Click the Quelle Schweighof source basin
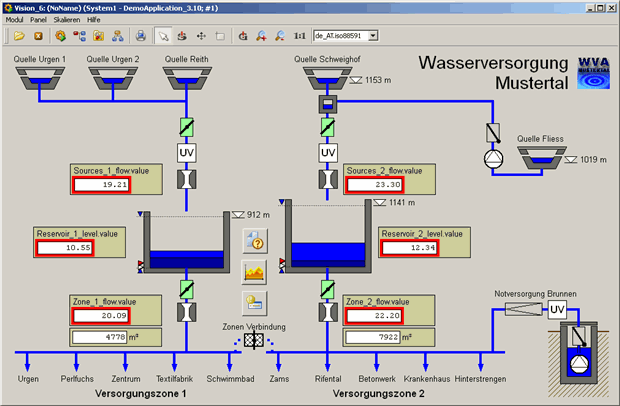 327,78
